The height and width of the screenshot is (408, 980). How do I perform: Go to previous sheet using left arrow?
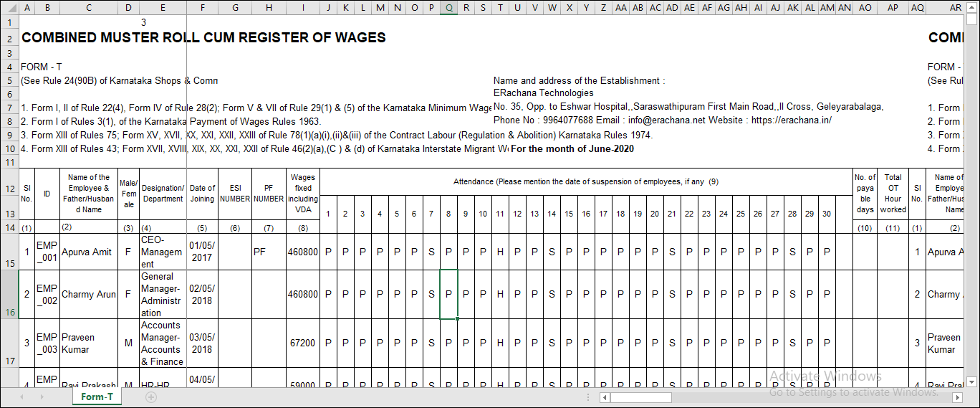[x=21, y=397]
